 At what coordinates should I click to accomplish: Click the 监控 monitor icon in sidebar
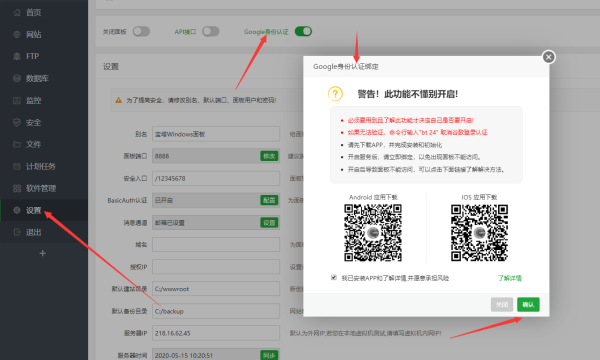click(17, 101)
